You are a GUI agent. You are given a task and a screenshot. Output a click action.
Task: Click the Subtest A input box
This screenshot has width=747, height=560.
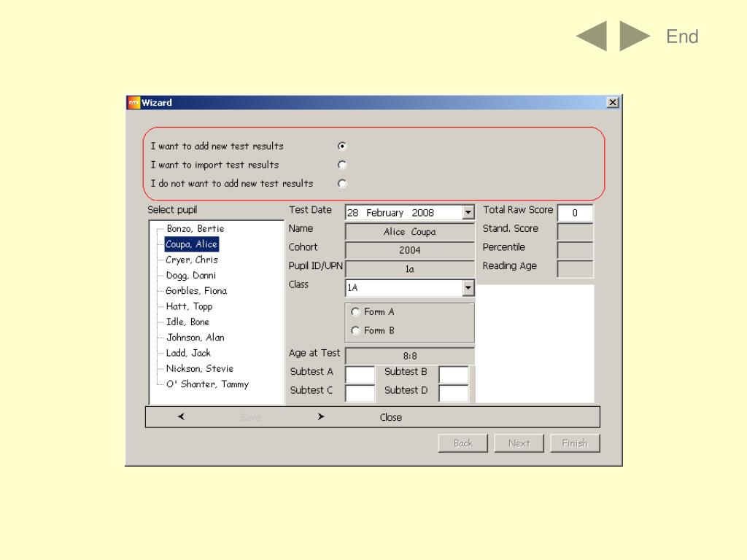tap(360, 375)
